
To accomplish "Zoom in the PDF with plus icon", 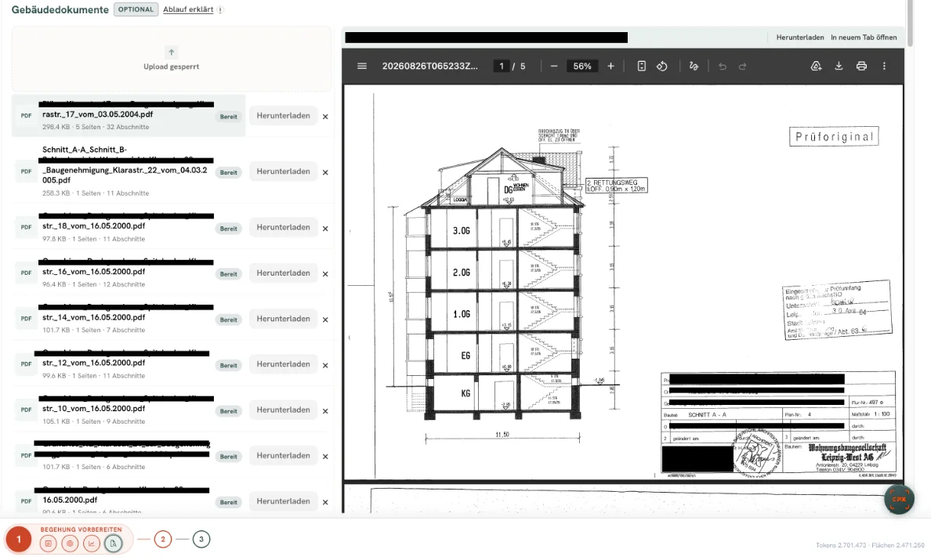I will click(610, 66).
